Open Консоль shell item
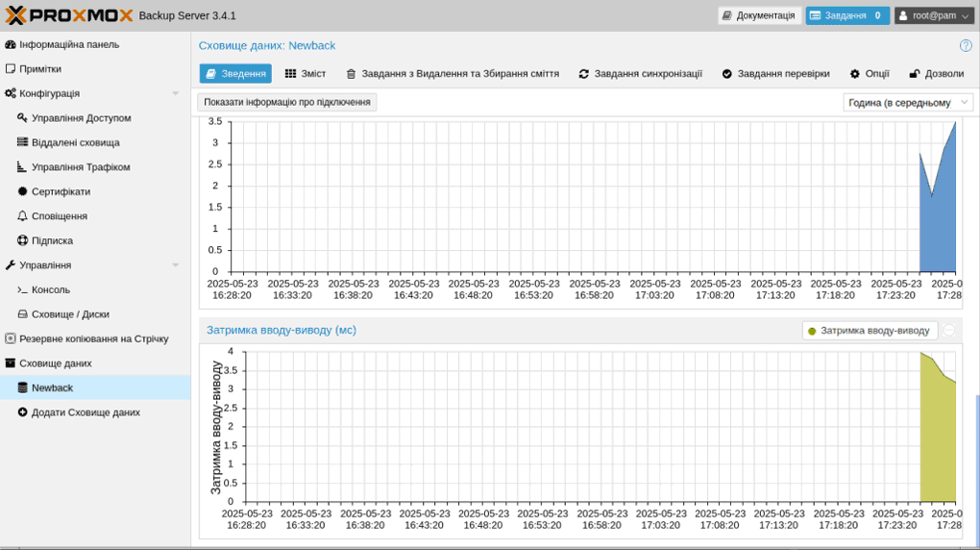The height and width of the screenshot is (550, 980). [50, 289]
